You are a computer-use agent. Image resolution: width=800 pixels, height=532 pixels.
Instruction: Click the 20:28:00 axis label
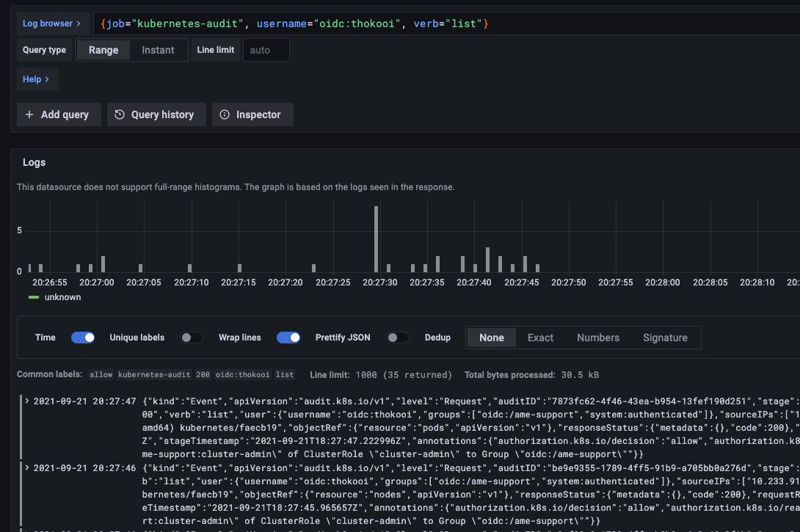662,282
